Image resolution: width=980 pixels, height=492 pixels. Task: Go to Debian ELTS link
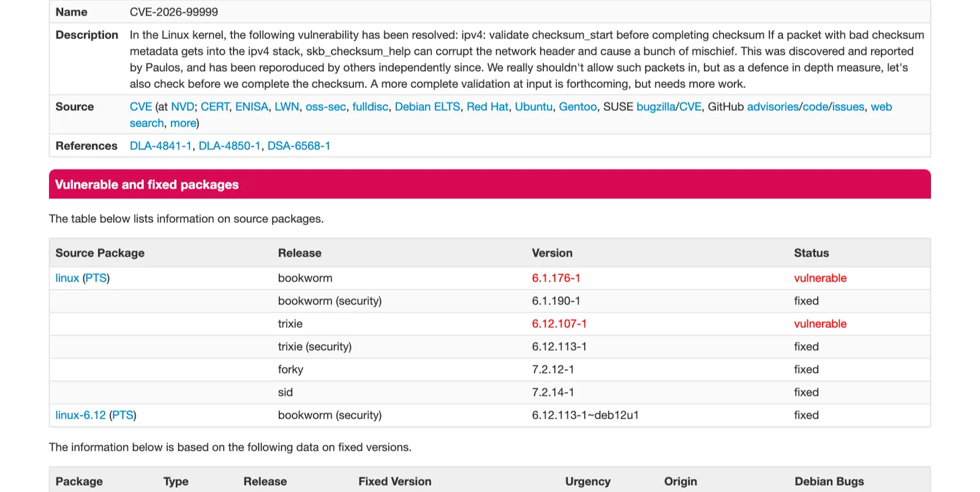(x=428, y=106)
